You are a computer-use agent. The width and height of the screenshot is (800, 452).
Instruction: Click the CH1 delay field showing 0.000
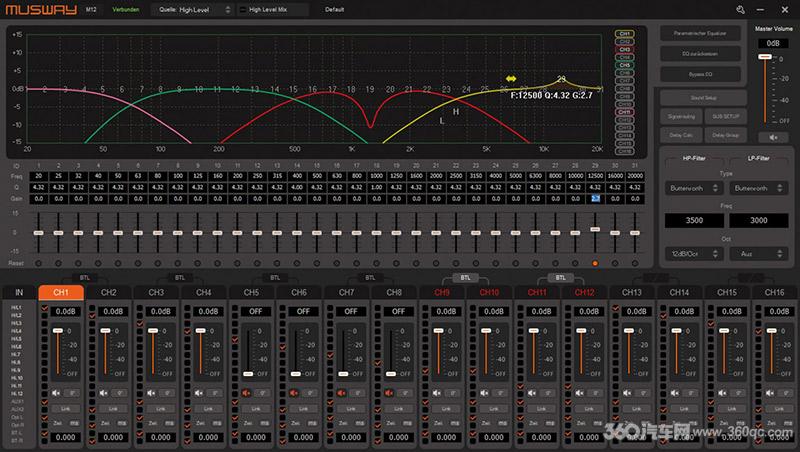pyautogui.click(x=65, y=437)
